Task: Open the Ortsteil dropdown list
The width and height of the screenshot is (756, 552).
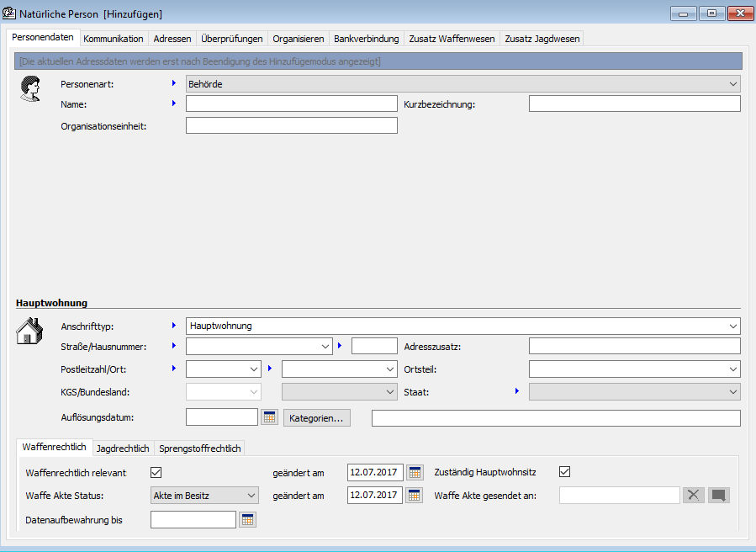Action: [x=733, y=369]
